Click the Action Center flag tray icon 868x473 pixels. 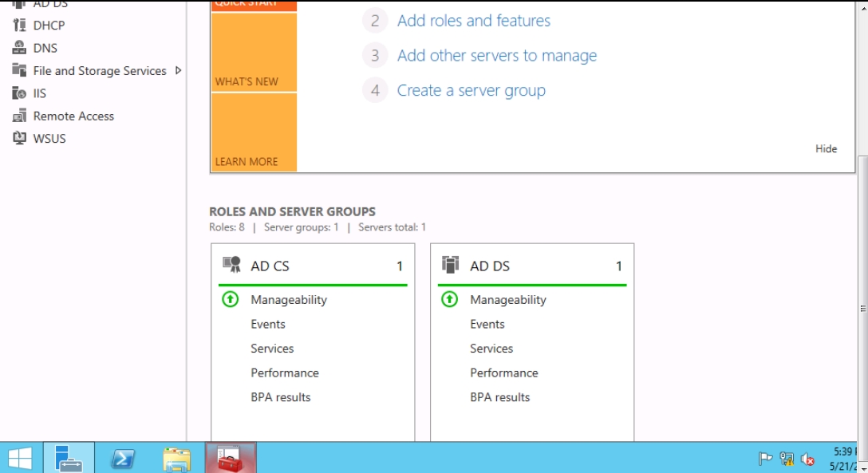coord(766,459)
